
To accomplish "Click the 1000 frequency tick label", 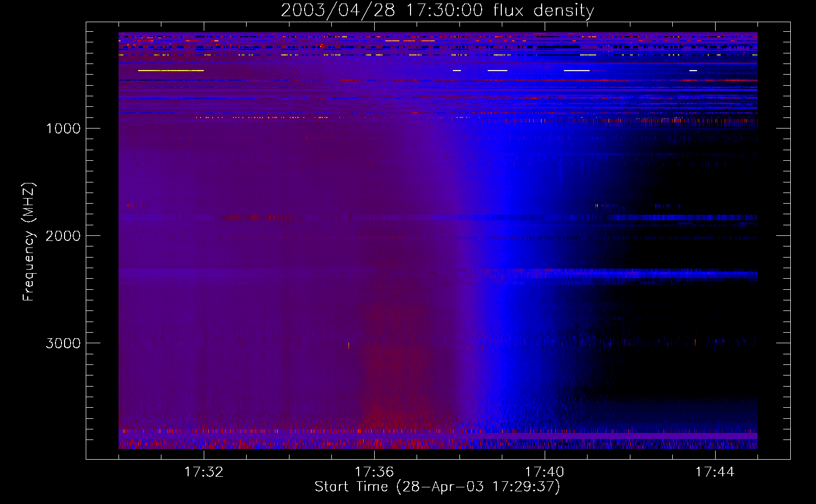I will point(63,129).
